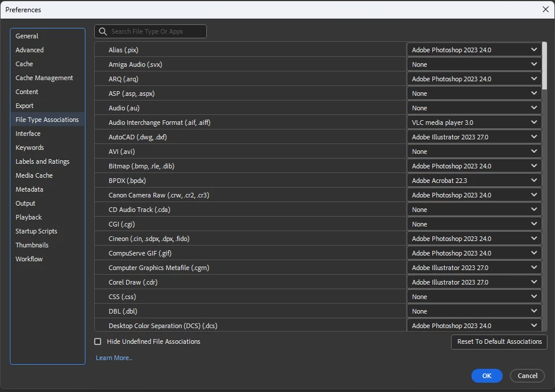555x392 pixels.
Task: Open the Cineon (.cin) association dropdown
Action: (x=474, y=239)
